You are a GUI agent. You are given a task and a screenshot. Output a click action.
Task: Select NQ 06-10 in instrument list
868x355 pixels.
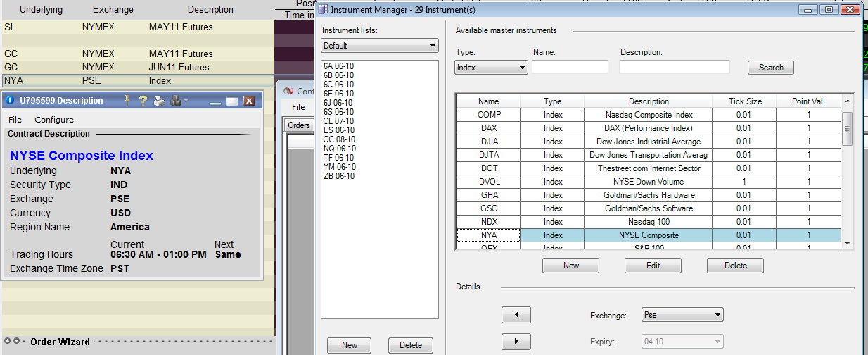point(338,149)
